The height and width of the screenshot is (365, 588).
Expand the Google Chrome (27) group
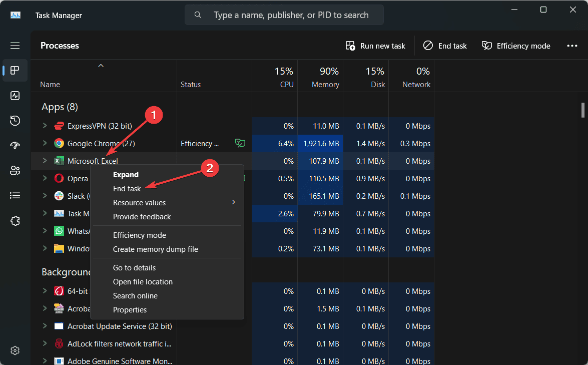pyautogui.click(x=45, y=143)
